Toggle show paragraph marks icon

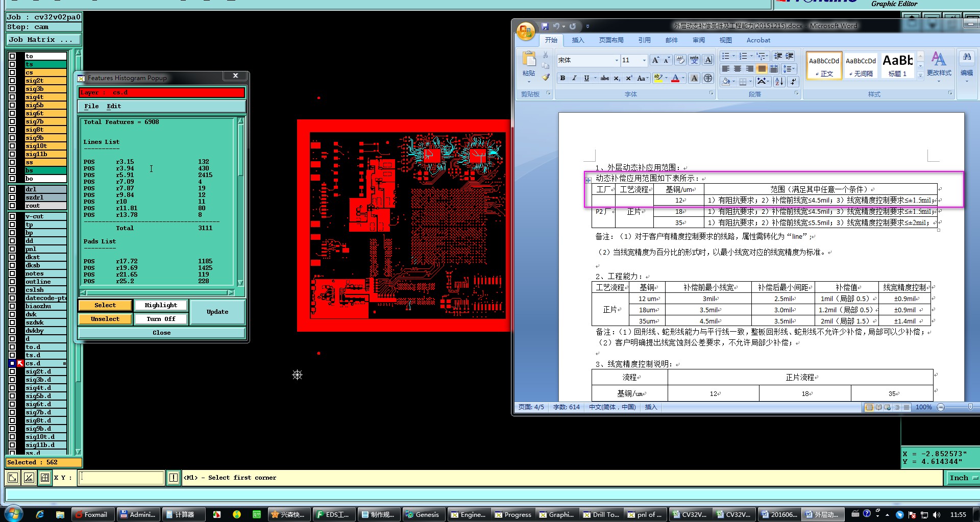pyautogui.click(x=793, y=82)
